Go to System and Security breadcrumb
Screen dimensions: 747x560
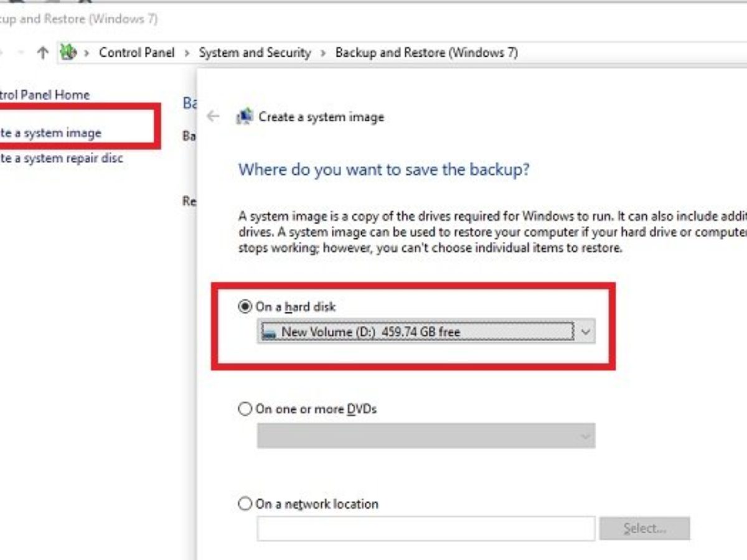255,53
